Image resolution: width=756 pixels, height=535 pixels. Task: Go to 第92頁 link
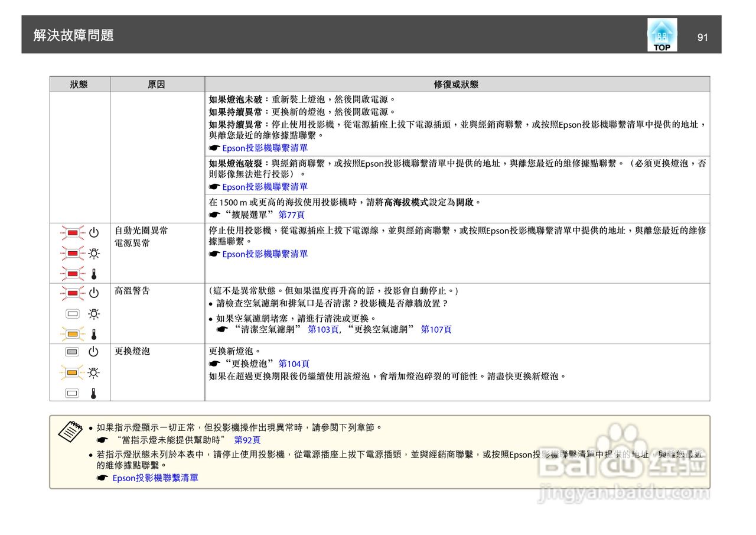pos(247,440)
